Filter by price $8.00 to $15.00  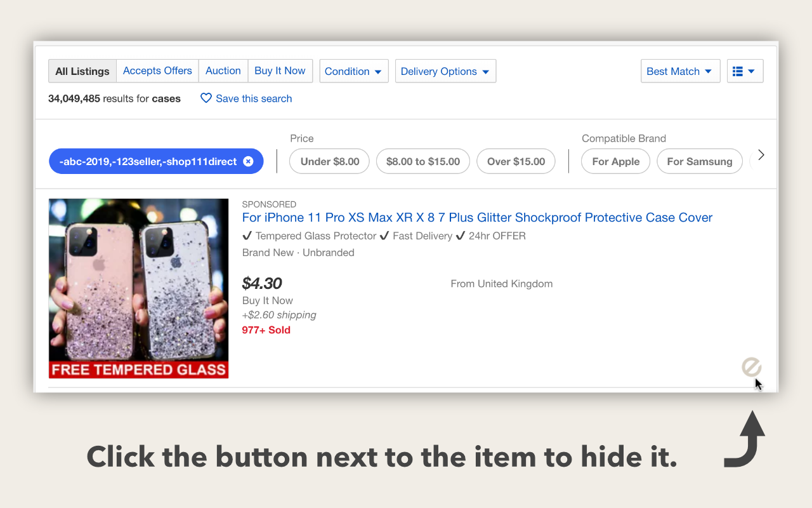(423, 161)
